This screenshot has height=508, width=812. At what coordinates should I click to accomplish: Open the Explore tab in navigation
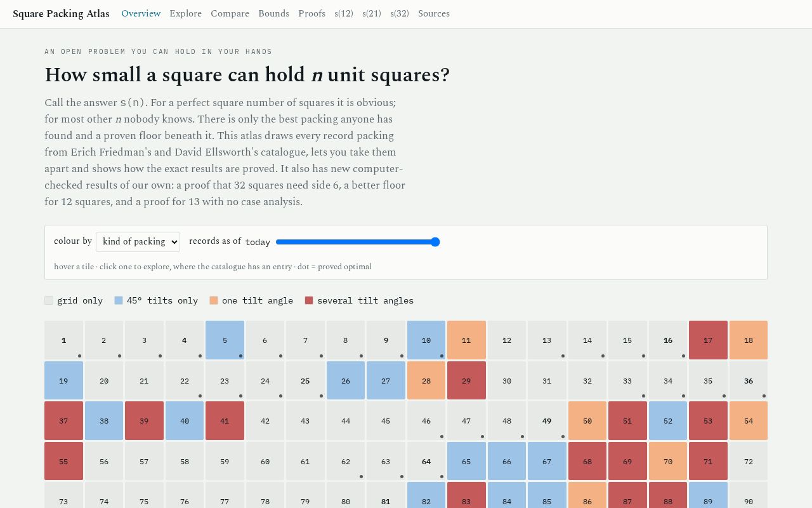[185, 13]
